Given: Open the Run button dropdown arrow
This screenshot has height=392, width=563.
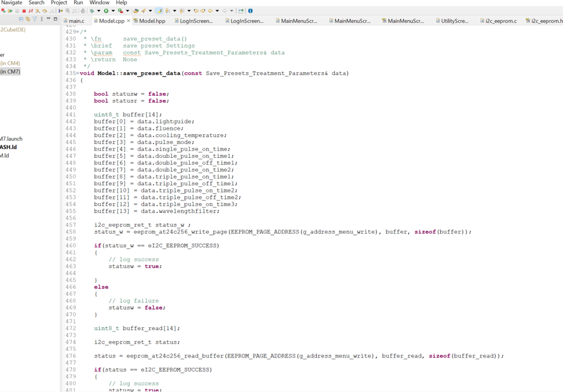Looking at the screenshot, I should click(x=113, y=10).
